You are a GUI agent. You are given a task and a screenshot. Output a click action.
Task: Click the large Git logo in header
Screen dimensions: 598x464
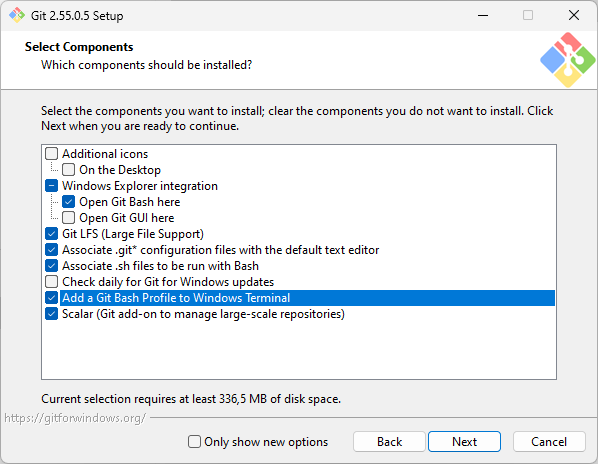point(567,60)
